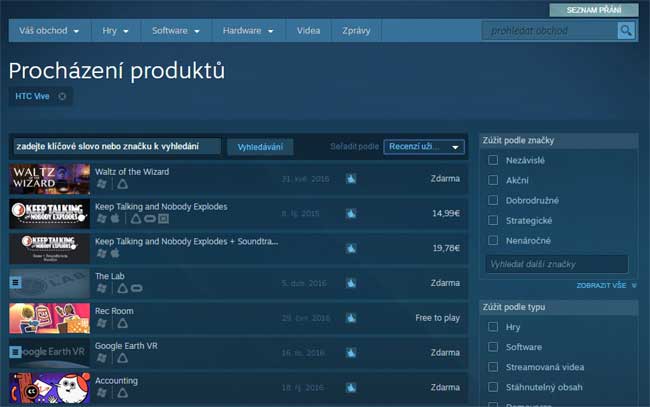Click VR support icon on Waltz of the Wizard row
Viewport: 650px width, 407px height.
click(x=351, y=179)
